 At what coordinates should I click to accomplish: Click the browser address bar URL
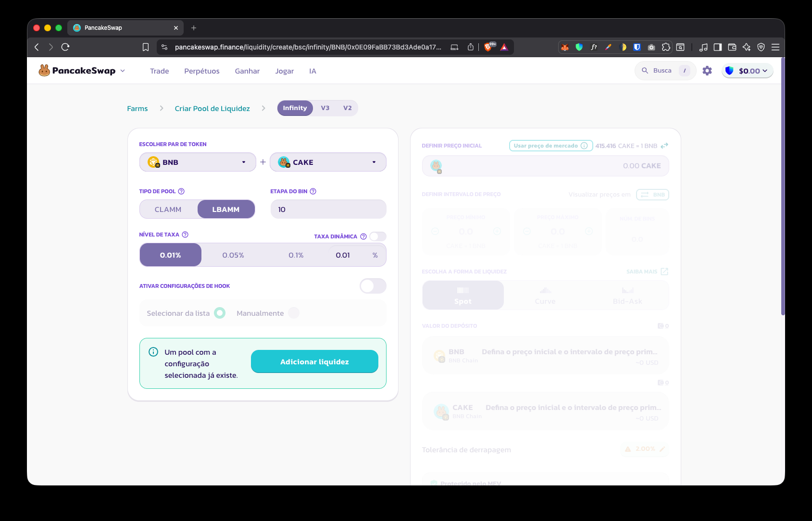click(308, 47)
